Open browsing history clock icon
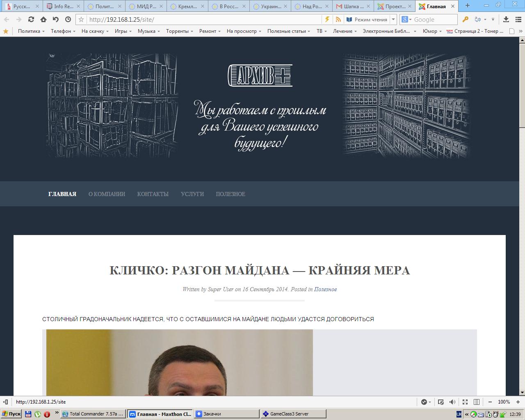The height and width of the screenshot is (420, 525). (x=68, y=19)
